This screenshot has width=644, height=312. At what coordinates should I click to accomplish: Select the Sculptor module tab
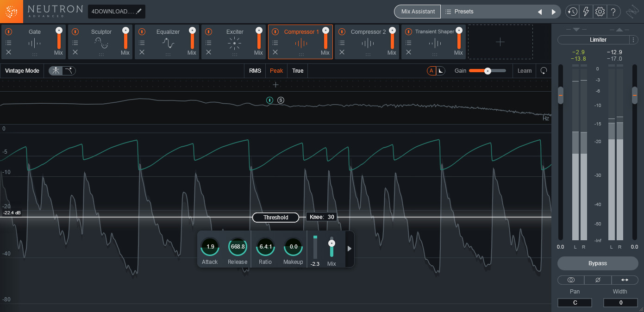(x=100, y=42)
